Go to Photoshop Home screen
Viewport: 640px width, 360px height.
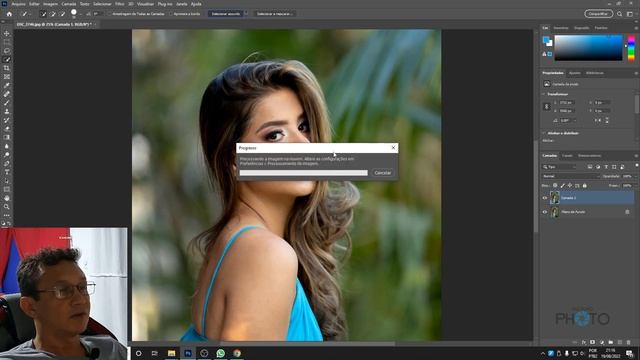(9, 14)
